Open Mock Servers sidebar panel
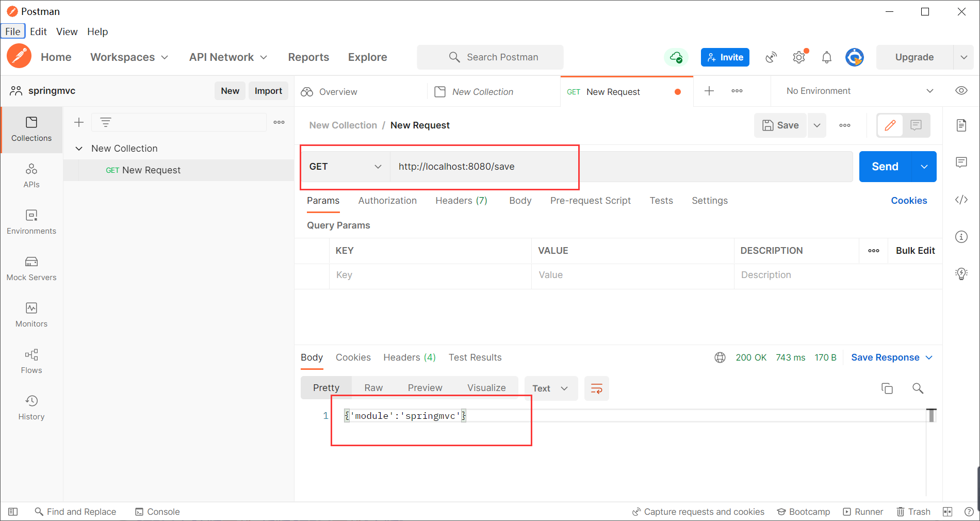The width and height of the screenshot is (980, 521). (31, 269)
